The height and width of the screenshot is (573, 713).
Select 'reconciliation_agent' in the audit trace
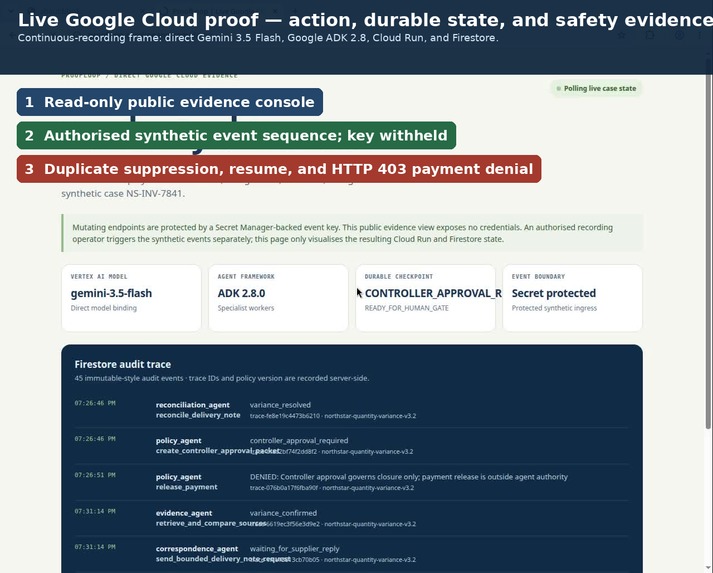[x=193, y=405]
